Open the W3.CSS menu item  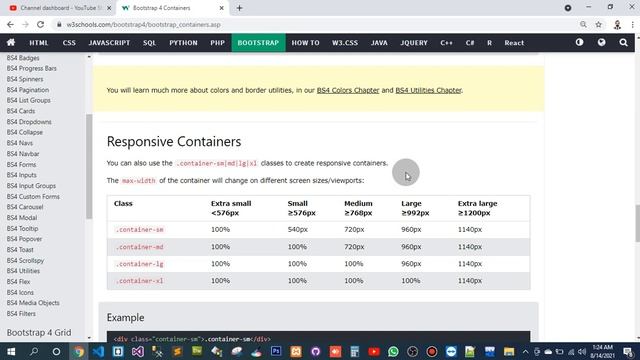click(x=344, y=42)
